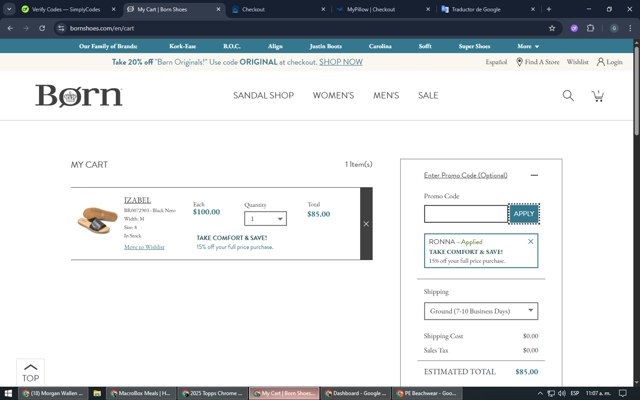
Task: Visit Align brand link
Action: coord(275,46)
